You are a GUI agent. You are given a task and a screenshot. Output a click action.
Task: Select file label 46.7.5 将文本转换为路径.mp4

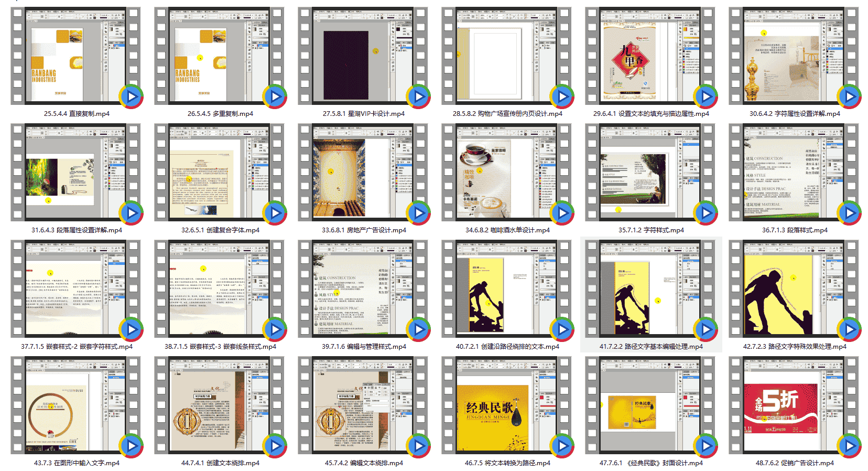(507, 463)
